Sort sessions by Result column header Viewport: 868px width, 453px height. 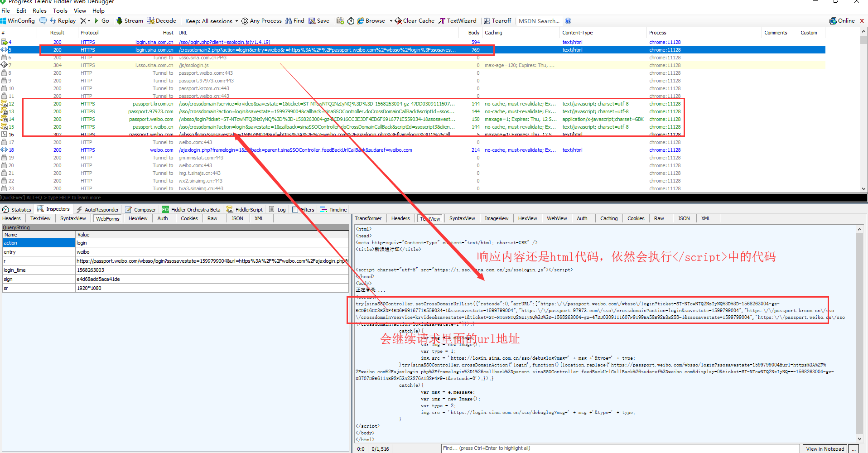(x=57, y=33)
